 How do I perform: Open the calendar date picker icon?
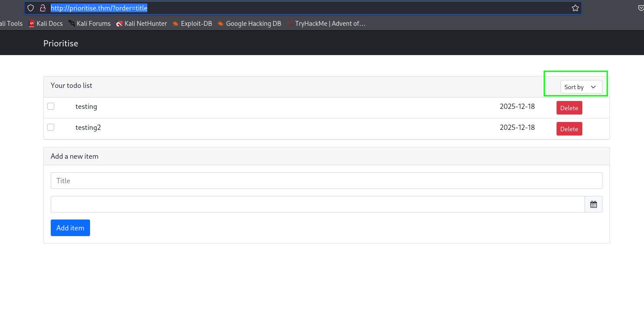pos(593,204)
